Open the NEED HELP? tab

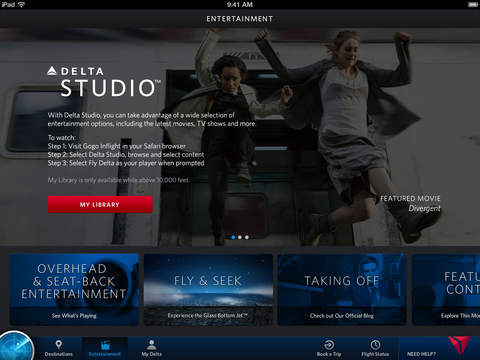pyautogui.click(x=421, y=354)
